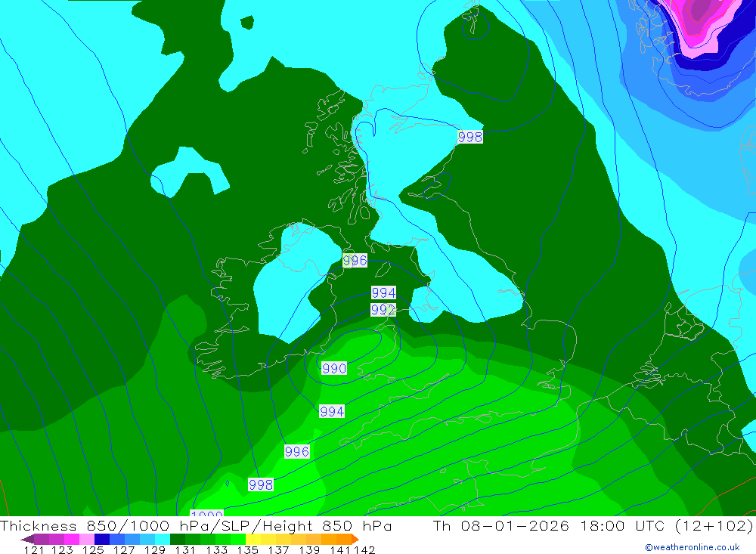Select the 994 label directly above the 992 label
This screenshot has width=756, height=554.
(384, 292)
